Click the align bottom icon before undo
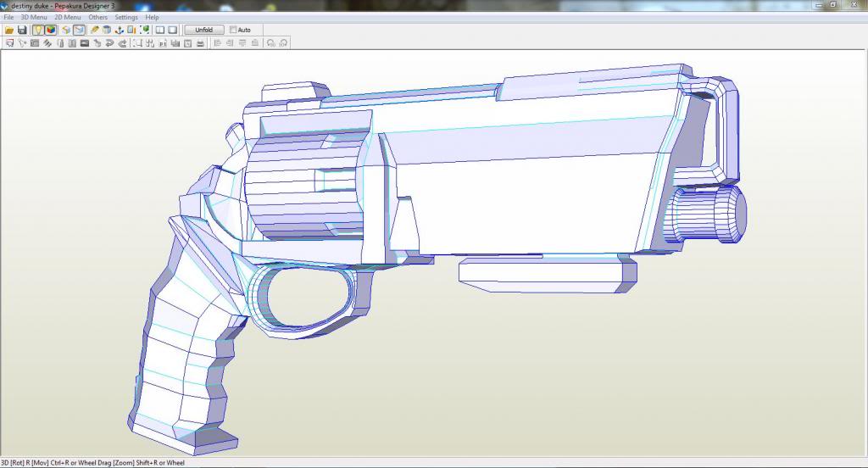868x468 pixels. (x=254, y=43)
